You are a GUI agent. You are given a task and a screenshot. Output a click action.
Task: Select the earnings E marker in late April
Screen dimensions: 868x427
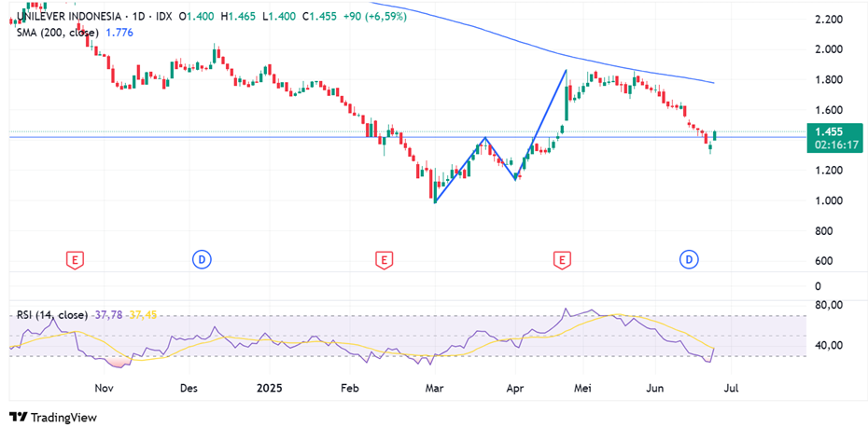pos(562,259)
